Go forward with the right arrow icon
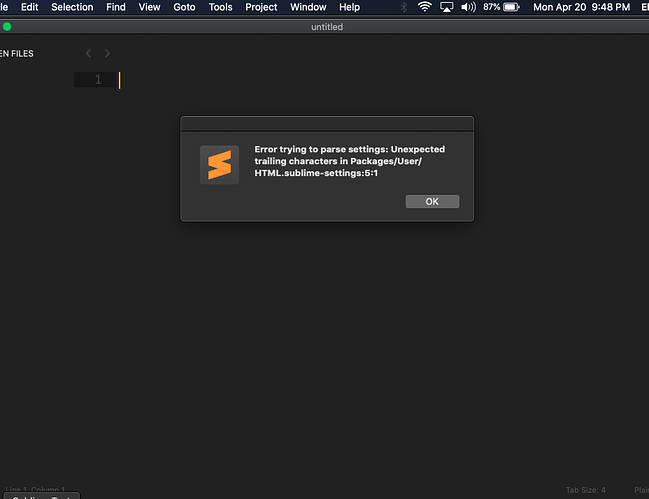649x499 pixels. 108,53
